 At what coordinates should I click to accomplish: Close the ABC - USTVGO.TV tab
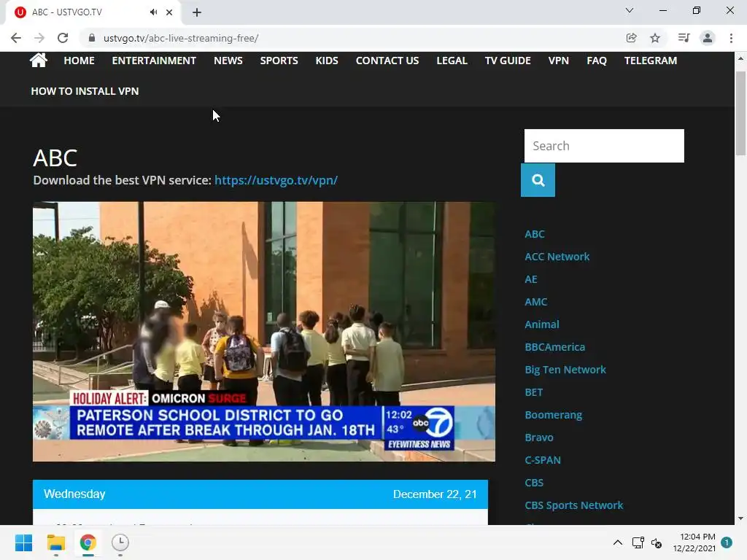click(x=169, y=12)
